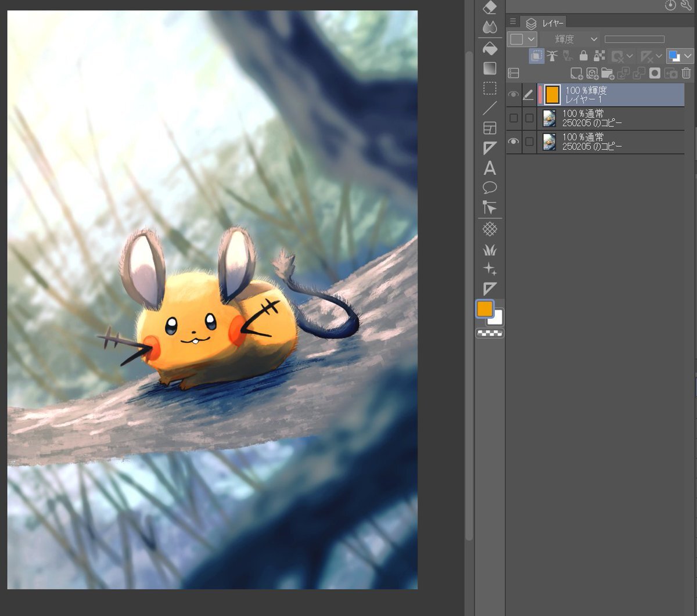This screenshot has width=697, height=616.
Task: Click the orange レイヤー 1 thumbnail
Action: tap(552, 95)
